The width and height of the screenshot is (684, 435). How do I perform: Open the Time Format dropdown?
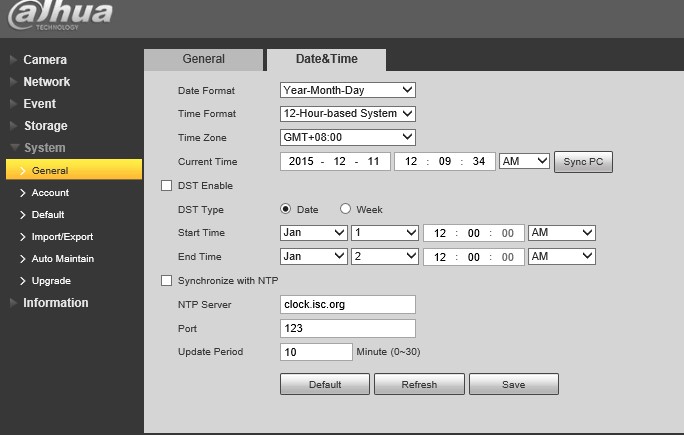pos(348,114)
